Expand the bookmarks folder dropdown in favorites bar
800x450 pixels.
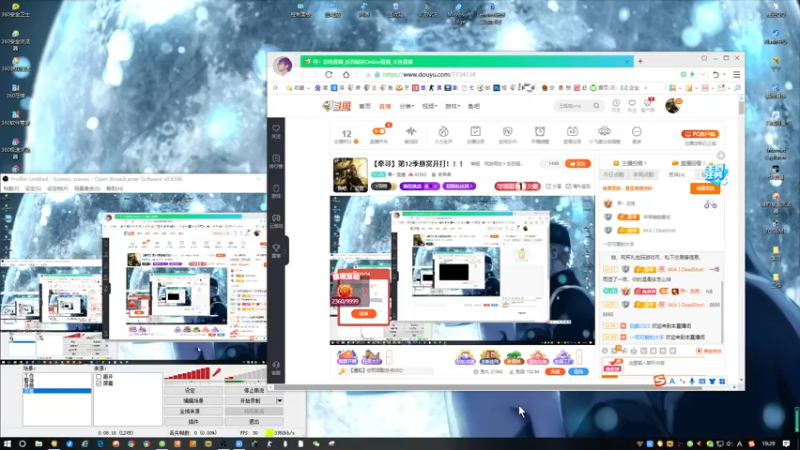(308, 88)
